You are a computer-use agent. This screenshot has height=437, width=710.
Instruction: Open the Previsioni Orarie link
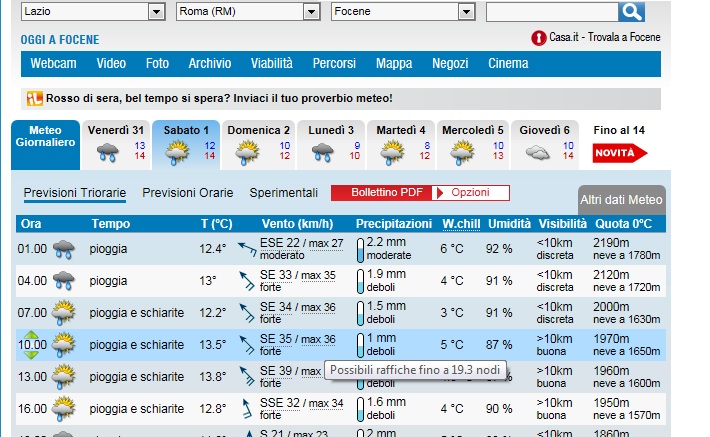tap(187, 192)
